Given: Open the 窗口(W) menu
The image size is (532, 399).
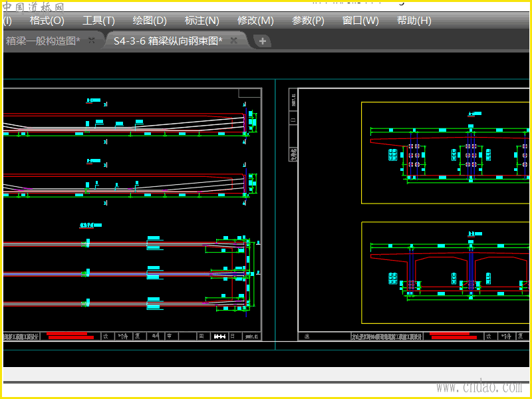Looking at the screenshot, I should (360, 21).
